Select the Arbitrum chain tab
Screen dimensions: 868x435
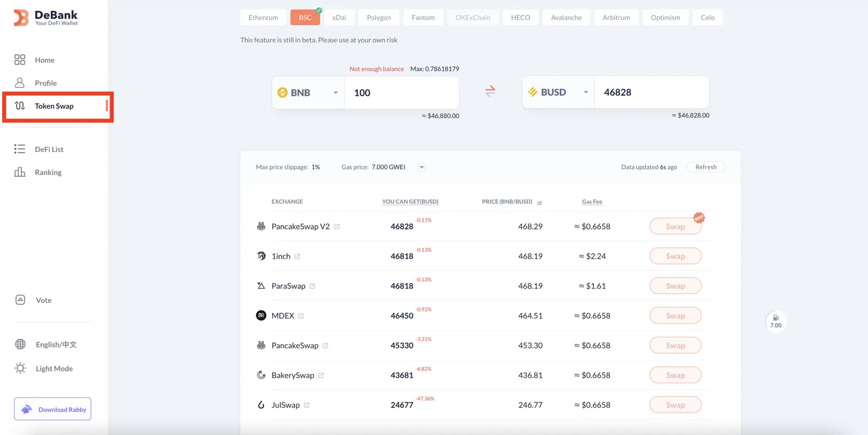[x=616, y=17]
